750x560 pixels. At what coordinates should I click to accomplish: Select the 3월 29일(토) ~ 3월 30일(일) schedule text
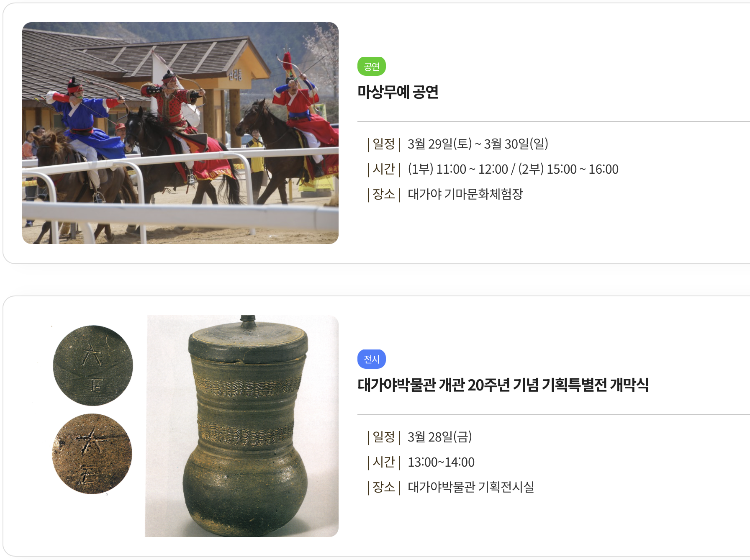coord(478,144)
